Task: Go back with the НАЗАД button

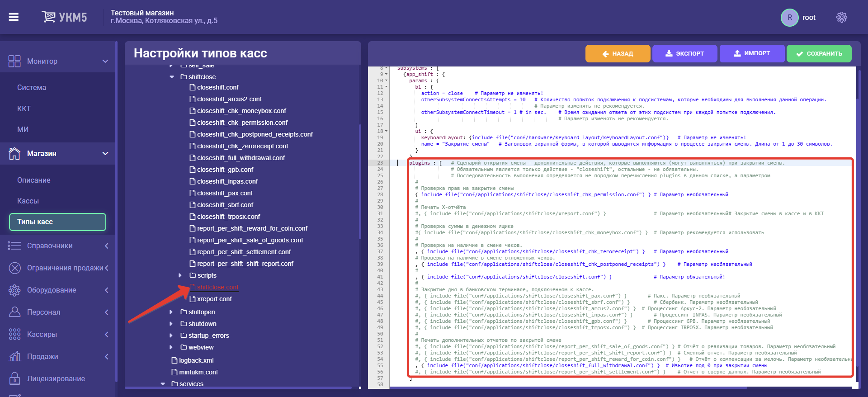Action: click(618, 53)
